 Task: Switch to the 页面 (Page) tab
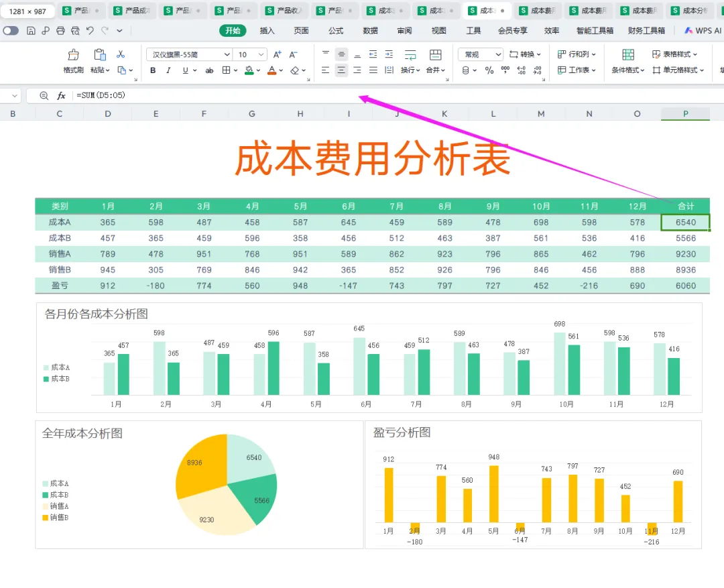[x=301, y=31]
